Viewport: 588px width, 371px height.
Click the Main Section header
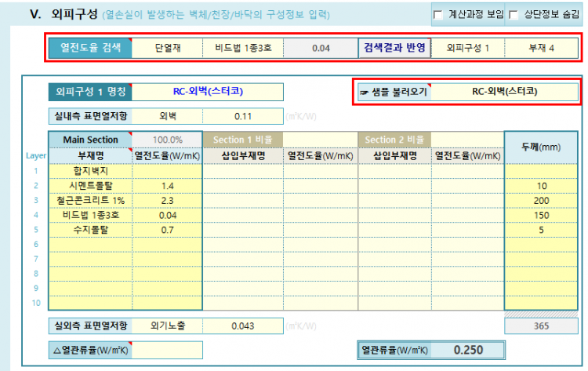click(90, 140)
